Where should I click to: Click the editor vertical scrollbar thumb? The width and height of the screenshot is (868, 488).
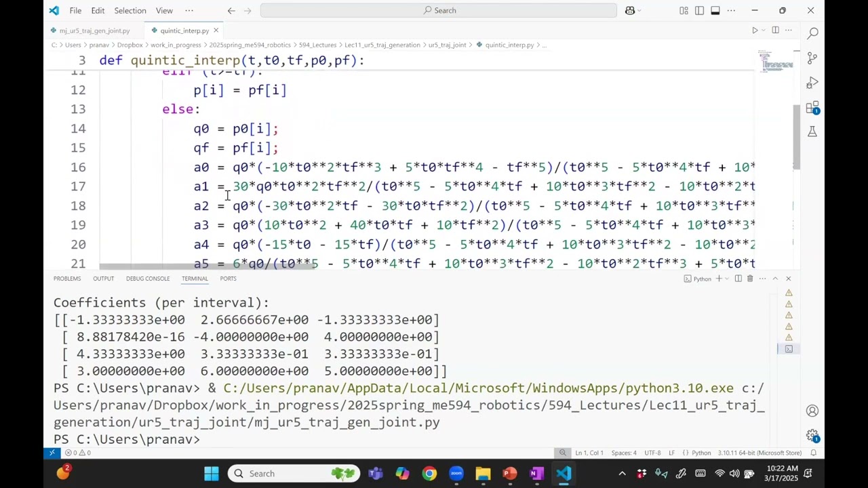(796, 138)
